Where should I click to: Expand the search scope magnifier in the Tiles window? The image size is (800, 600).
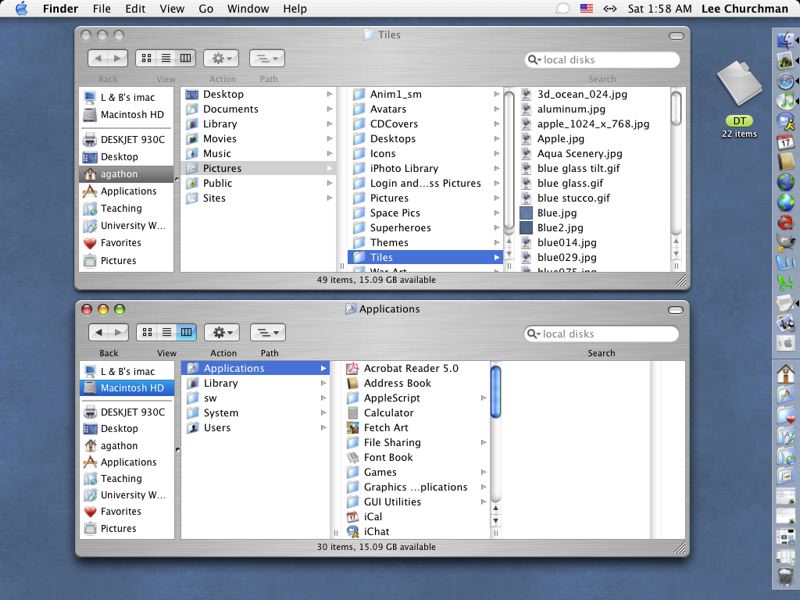(x=536, y=60)
